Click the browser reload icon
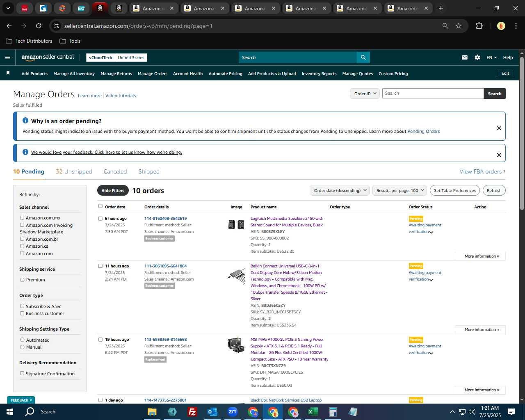The height and width of the screenshot is (420, 525). click(39, 26)
